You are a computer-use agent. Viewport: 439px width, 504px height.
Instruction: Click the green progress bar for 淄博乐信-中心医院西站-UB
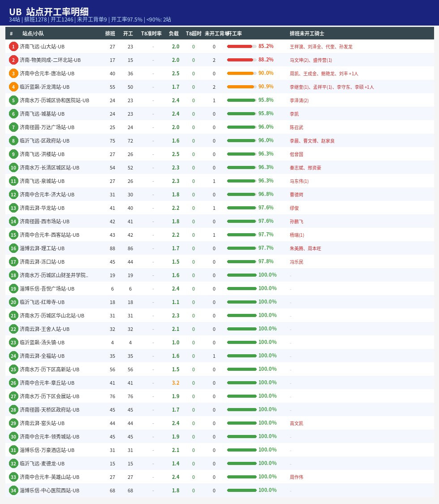(241, 491)
